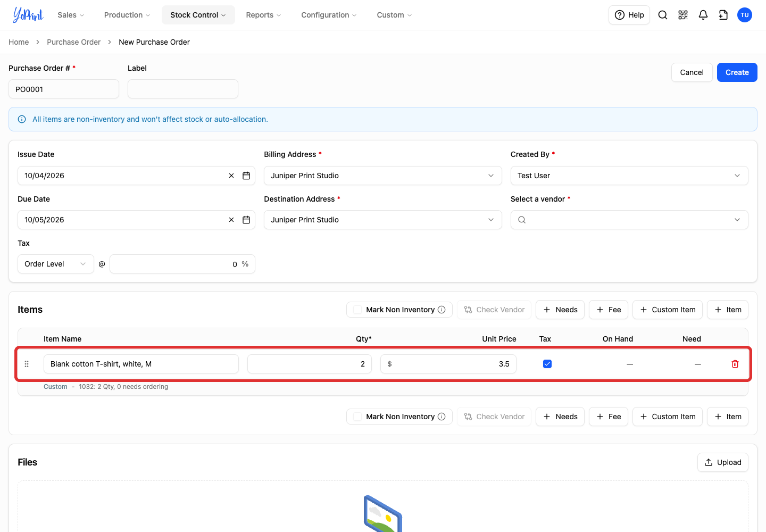Screen dimensions: 766x532
Task: Click the Cancel button
Action: (x=692, y=72)
